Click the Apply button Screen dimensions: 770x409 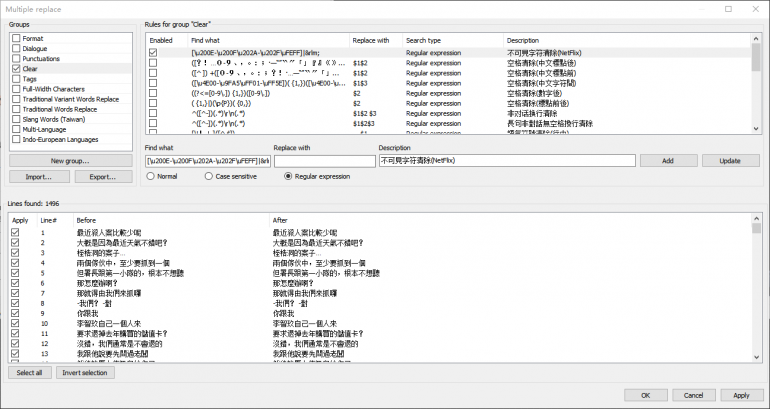tap(741, 395)
